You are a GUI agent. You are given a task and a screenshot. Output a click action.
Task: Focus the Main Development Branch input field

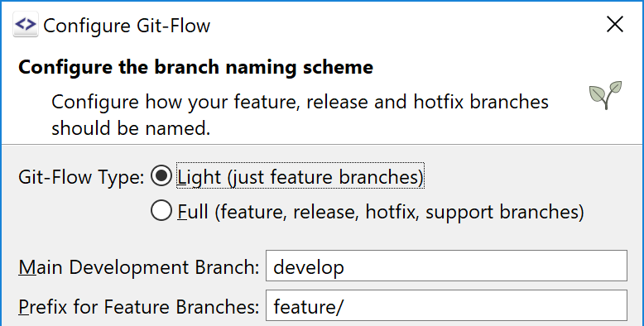coord(446,266)
